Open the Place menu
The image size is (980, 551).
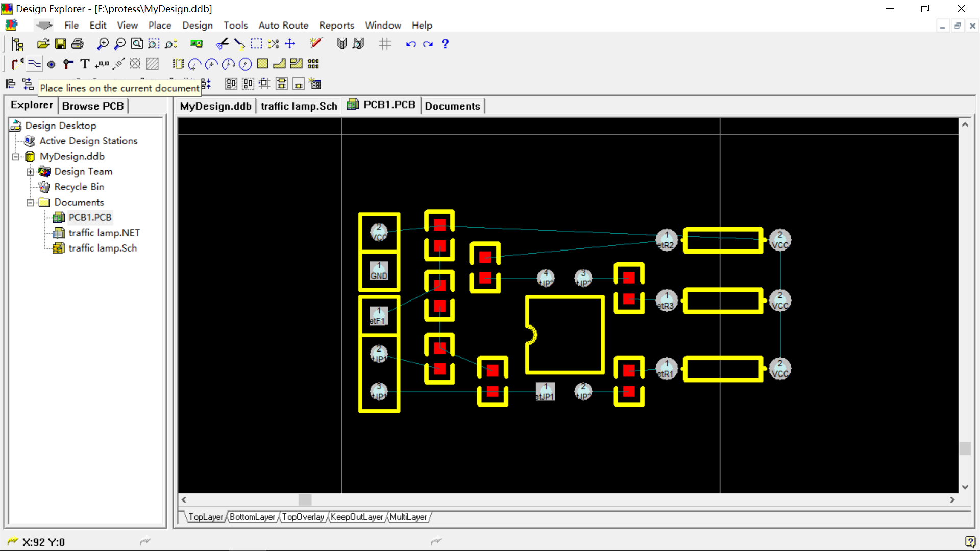tap(160, 25)
